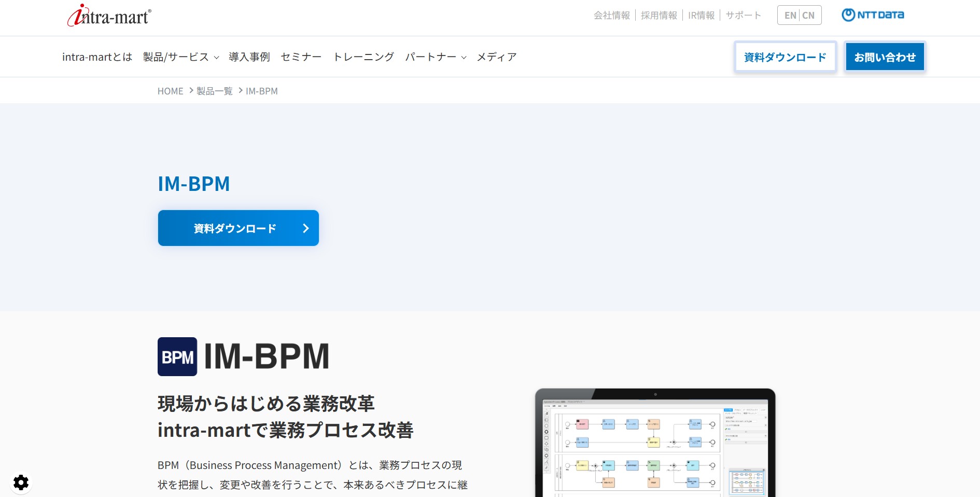The width and height of the screenshot is (980, 497).
Task: Open 採用情報 link
Action: tap(659, 16)
